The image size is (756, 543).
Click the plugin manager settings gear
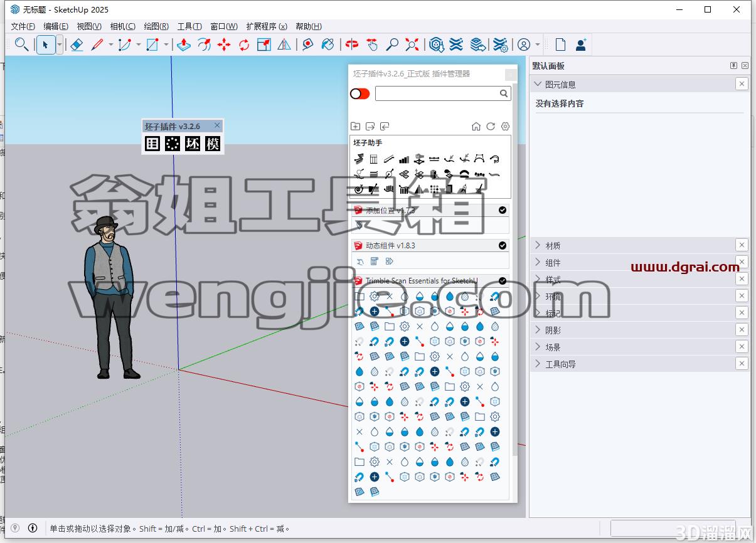[x=506, y=126]
